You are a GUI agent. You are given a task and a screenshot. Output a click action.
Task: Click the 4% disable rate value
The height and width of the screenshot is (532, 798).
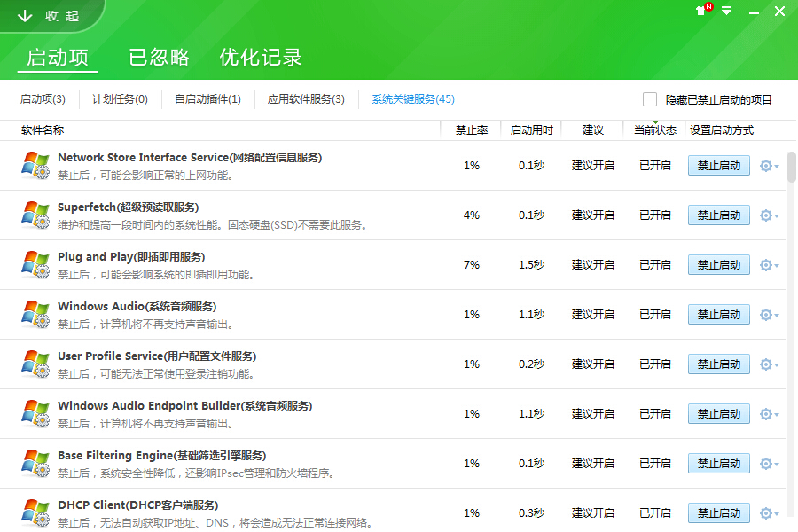[x=472, y=215]
